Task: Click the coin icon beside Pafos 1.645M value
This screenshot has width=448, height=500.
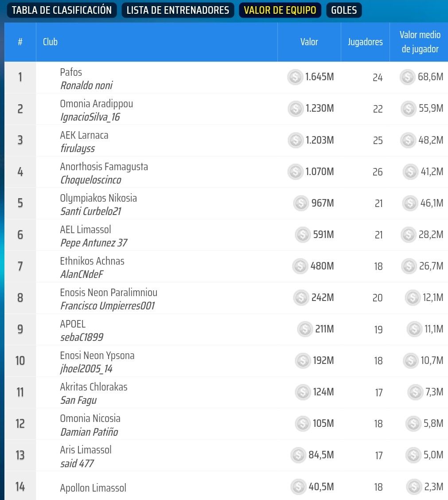Action: [295, 77]
